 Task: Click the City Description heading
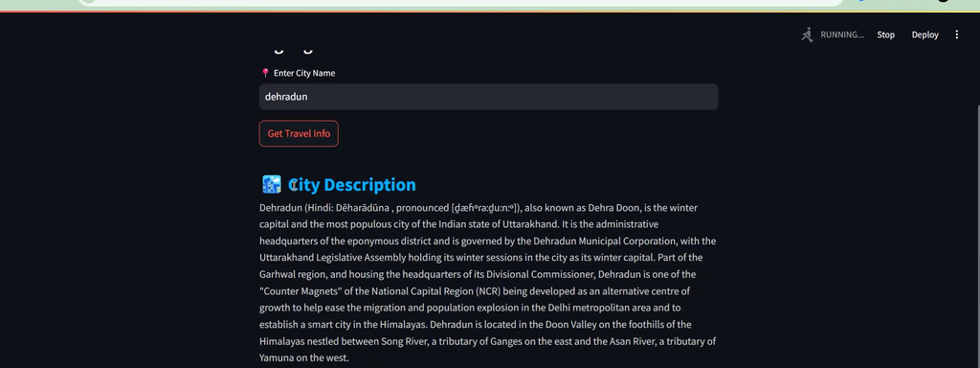pos(352,185)
